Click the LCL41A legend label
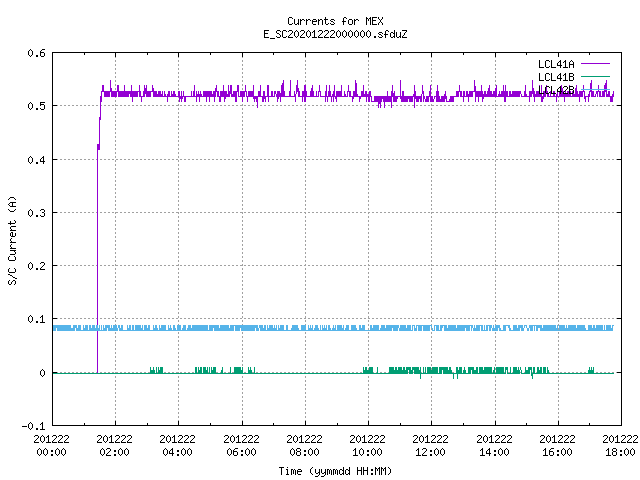The image size is (640, 480). tap(556, 64)
